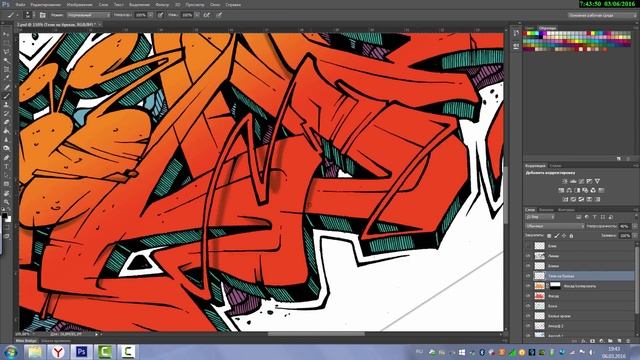The width and height of the screenshot is (640, 360).
Task: Select the Dodge tool
Action: pos(6,149)
